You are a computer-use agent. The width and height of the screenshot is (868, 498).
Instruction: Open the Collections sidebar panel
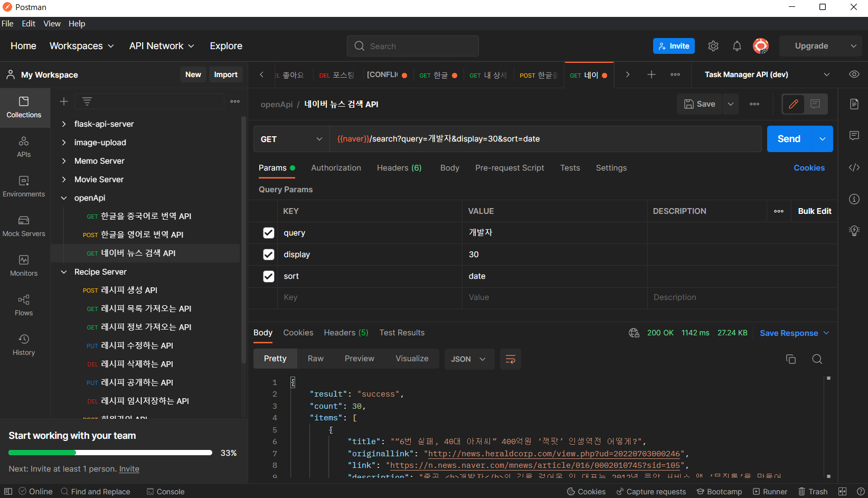(x=24, y=107)
